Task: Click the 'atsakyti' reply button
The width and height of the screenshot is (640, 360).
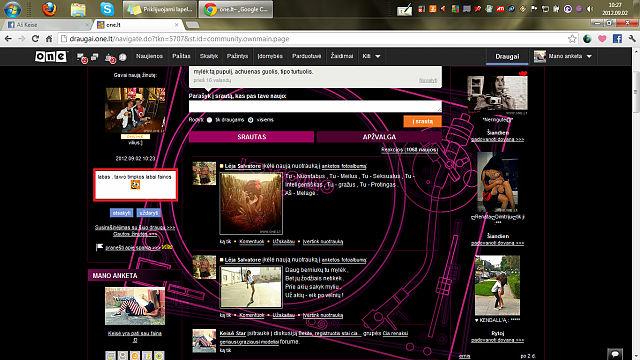Action: (x=121, y=213)
